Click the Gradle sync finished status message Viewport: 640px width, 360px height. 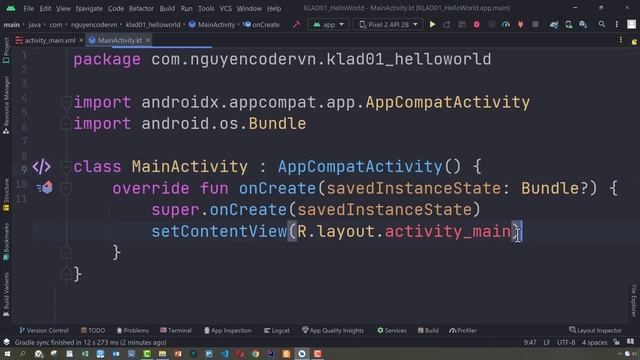(x=90, y=342)
